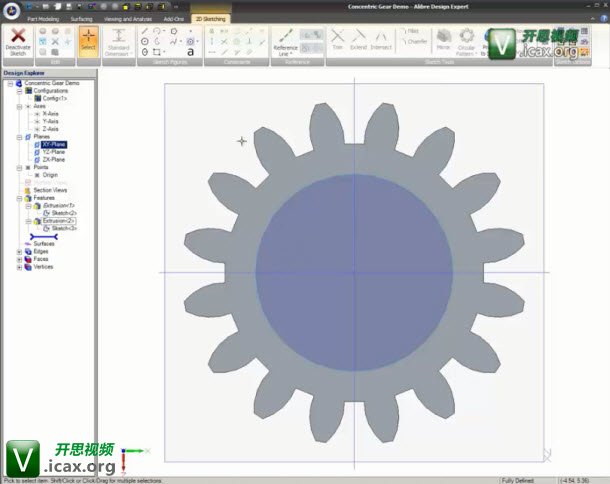Screen dimensions: 610x484
Task: Select Sketch<3> under Extrusion<2>
Action: (64, 228)
